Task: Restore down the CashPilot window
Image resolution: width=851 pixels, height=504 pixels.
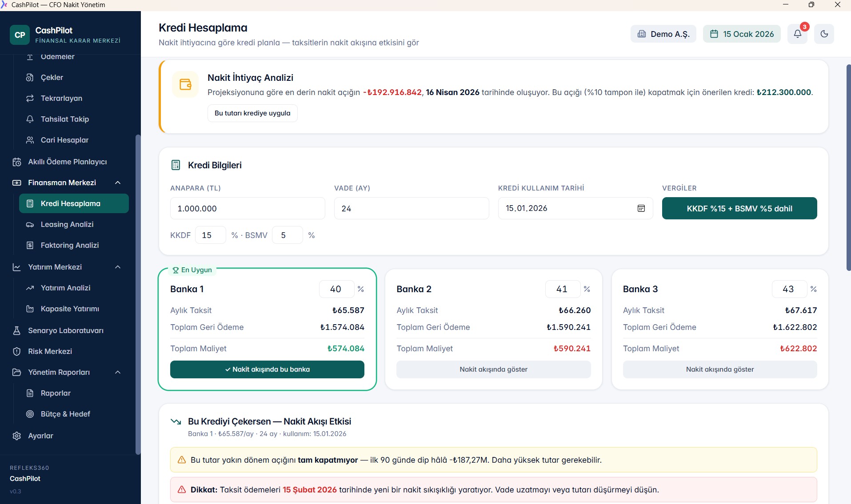Action: (x=811, y=5)
